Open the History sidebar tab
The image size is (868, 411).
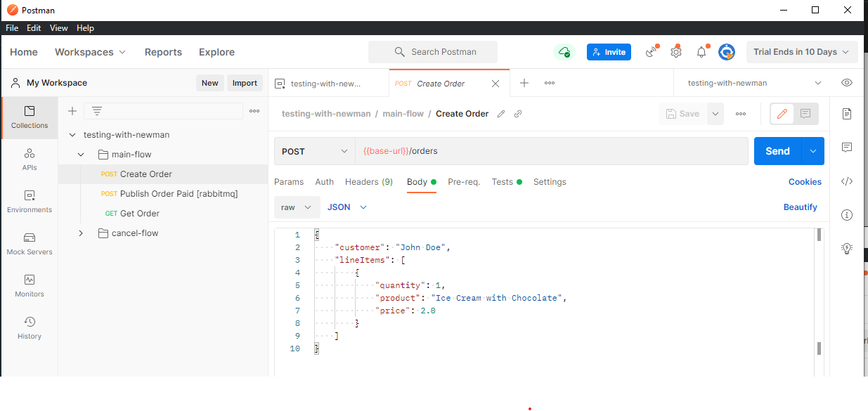tap(30, 327)
